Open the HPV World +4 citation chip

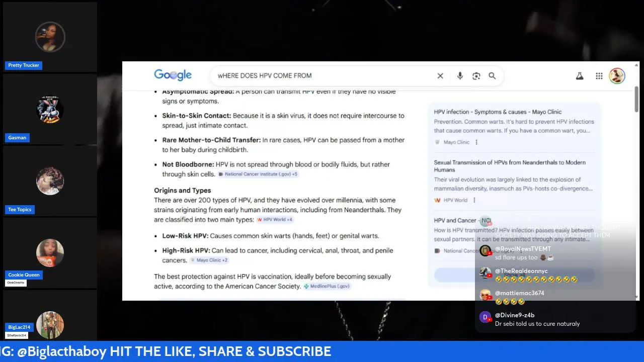[x=275, y=220]
